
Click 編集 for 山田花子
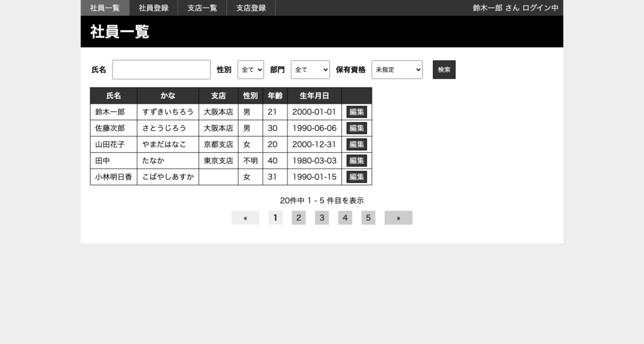(357, 145)
